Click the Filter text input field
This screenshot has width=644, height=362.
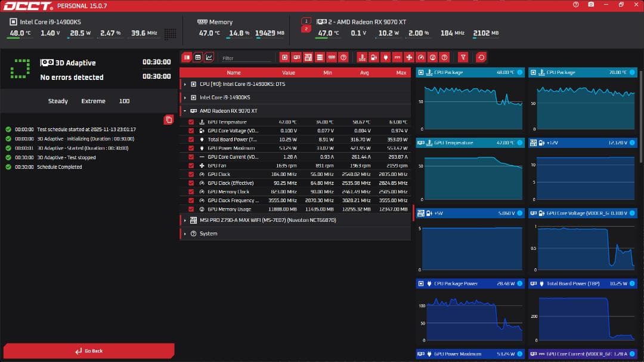246,58
